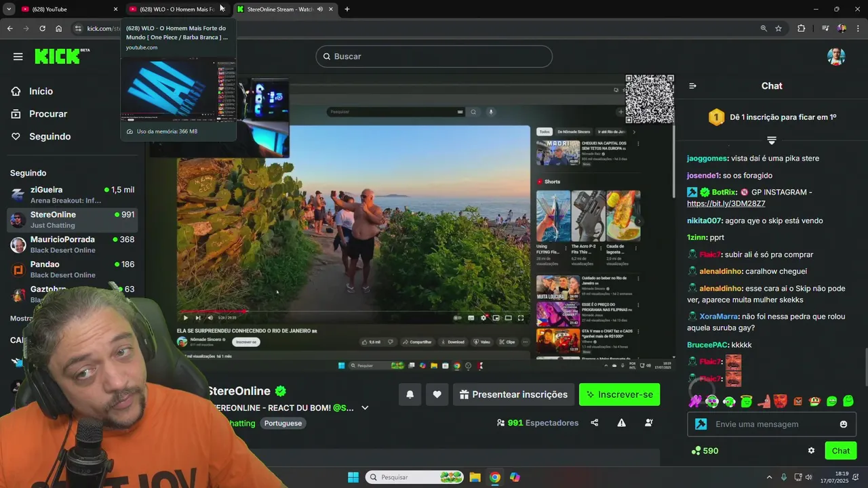868x488 pixels.
Task: Click the user-add icon near viewer count
Action: pyautogui.click(x=648, y=423)
